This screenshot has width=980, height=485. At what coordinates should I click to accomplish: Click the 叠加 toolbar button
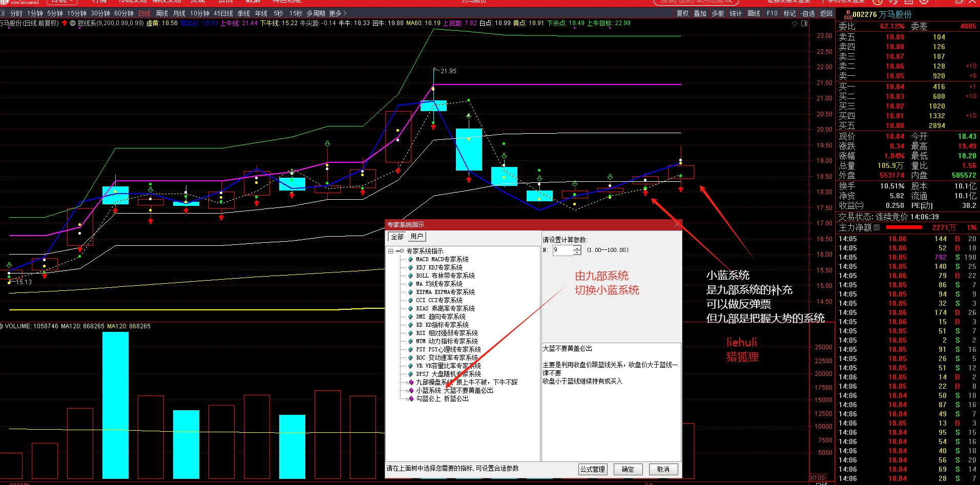click(x=700, y=13)
